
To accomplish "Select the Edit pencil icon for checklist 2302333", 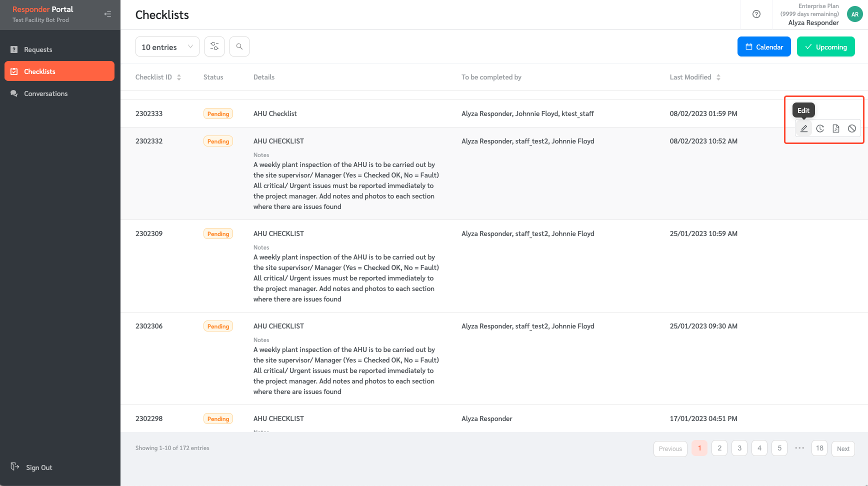I will [x=803, y=128].
